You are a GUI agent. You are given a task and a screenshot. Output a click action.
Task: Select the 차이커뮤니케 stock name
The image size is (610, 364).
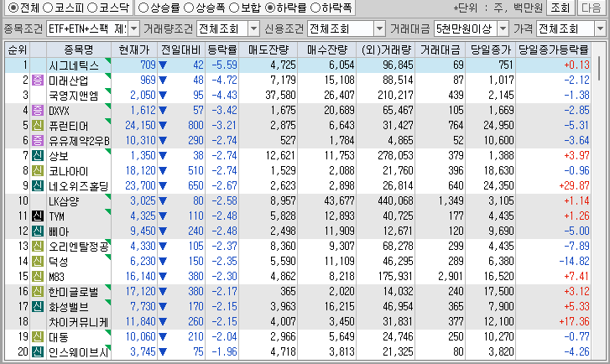[79, 322]
